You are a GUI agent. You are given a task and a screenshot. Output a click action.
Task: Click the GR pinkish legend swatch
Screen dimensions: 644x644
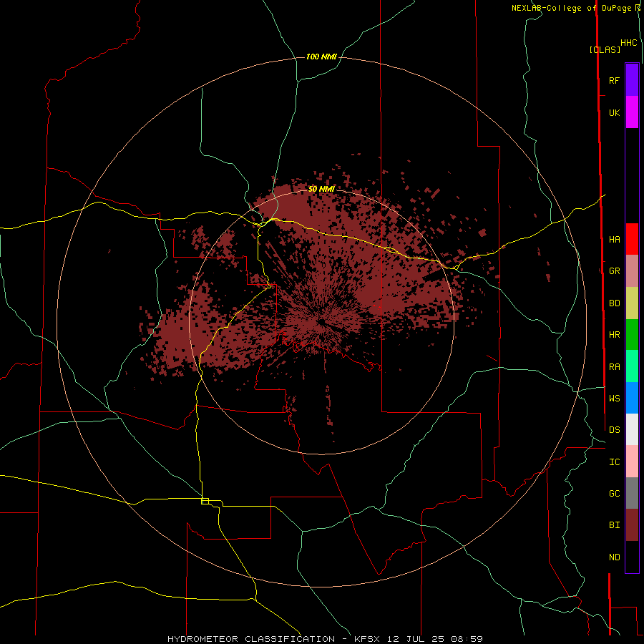[632, 270]
